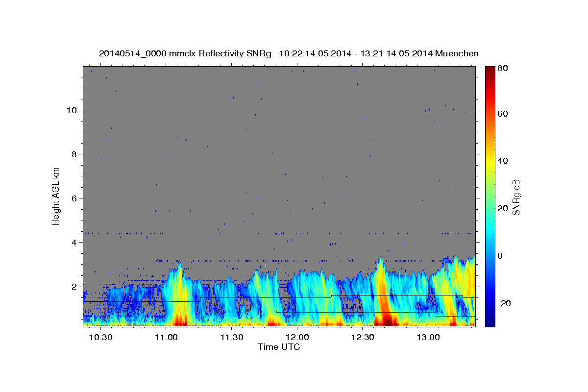This screenshot has width=588, height=392.
Task: Click the height tick label 8
Action: pyautogui.click(x=74, y=154)
